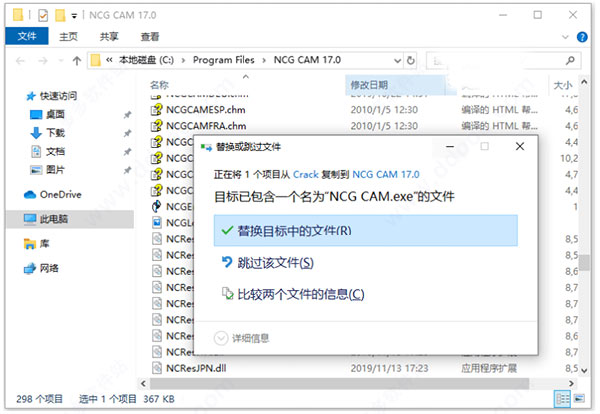Select file NCResJPN.dll

(196, 368)
